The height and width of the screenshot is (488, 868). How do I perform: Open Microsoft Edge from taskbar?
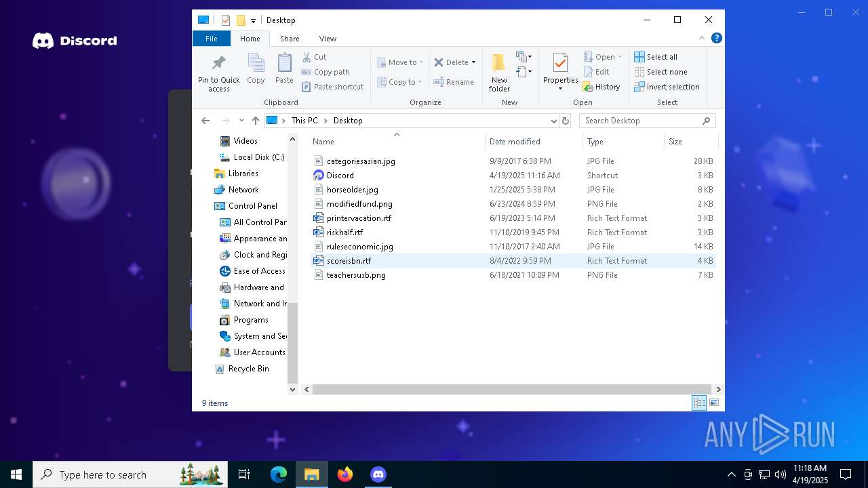[279, 474]
